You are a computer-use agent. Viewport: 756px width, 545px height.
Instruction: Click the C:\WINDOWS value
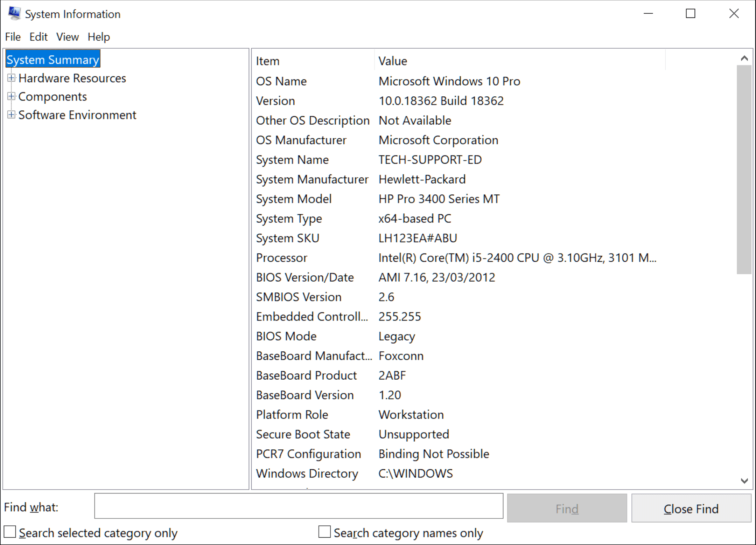click(415, 474)
